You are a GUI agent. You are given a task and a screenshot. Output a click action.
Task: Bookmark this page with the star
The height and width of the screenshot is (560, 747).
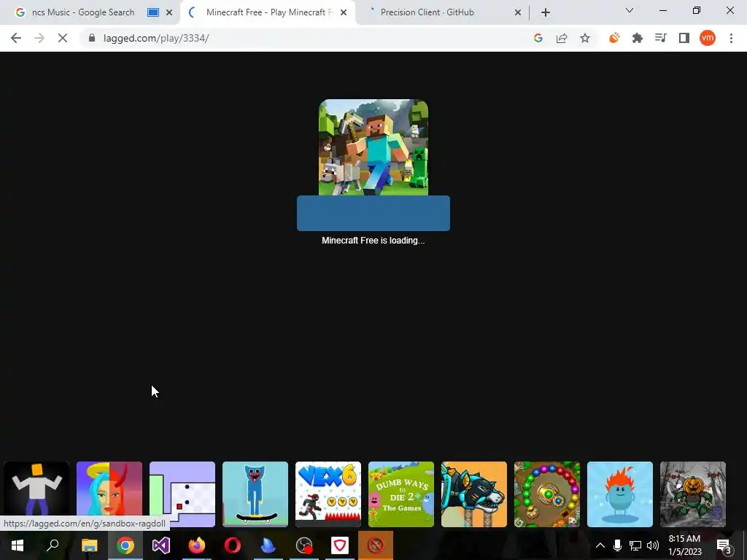click(x=585, y=38)
